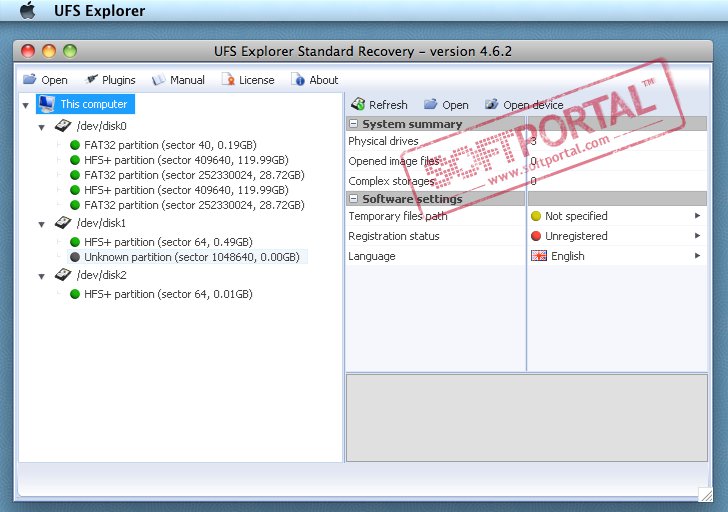Select the /dev/disk2 label
Image resolution: width=728 pixels, height=512 pixels.
[102, 275]
